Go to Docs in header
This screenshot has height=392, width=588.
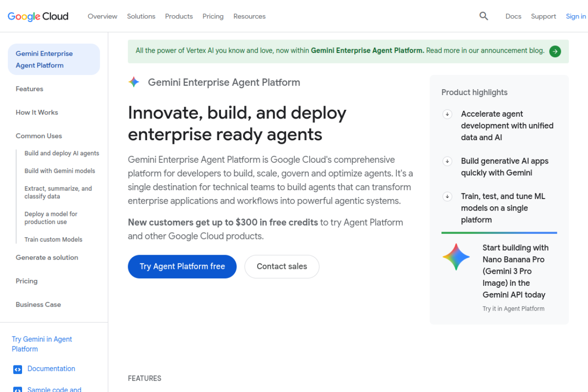(x=513, y=16)
